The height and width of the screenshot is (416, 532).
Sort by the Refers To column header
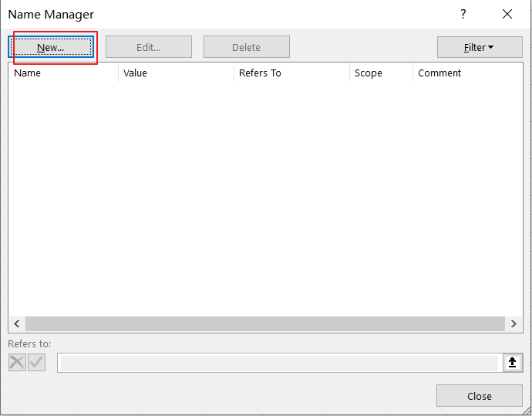(x=291, y=73)
